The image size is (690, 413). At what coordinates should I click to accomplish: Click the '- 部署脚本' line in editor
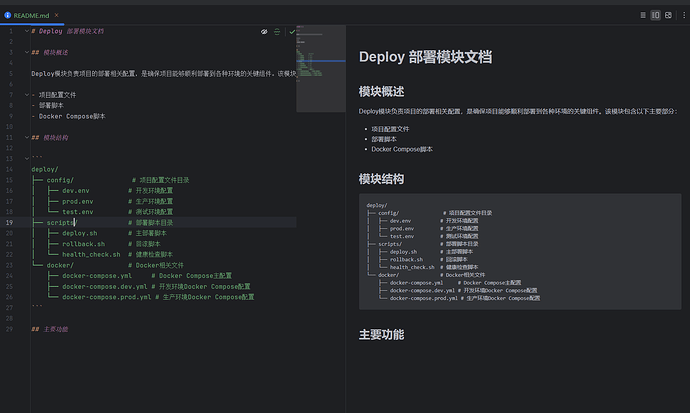[x=48, y=106]
